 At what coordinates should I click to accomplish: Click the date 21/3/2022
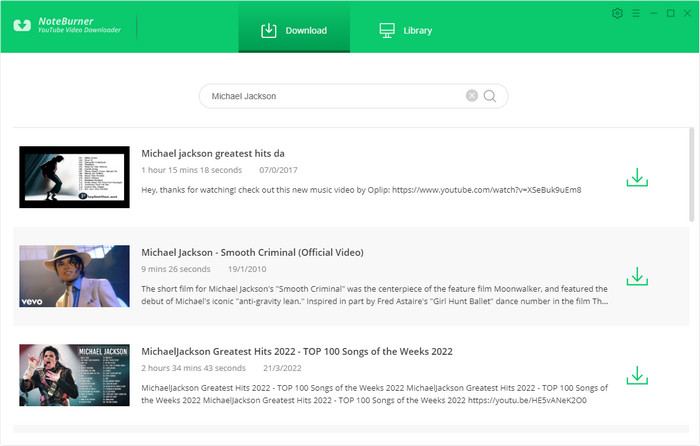tap(282, 368)
